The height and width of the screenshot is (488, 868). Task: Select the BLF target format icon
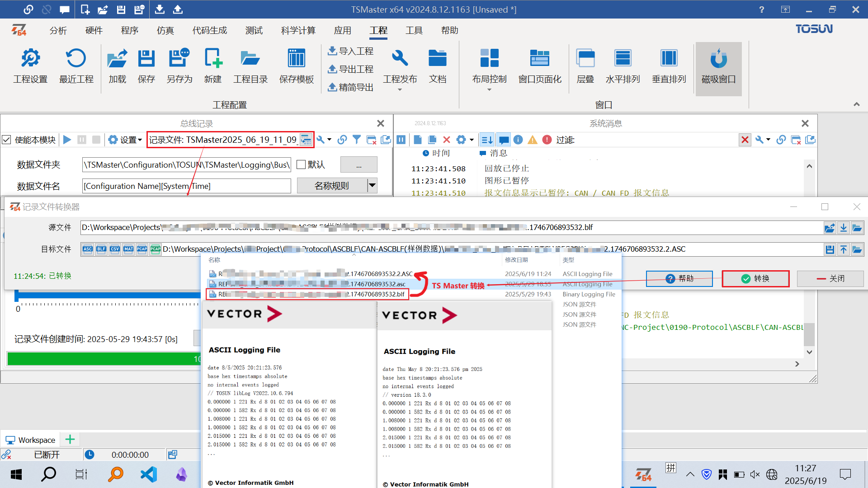(x=101, y=249)
